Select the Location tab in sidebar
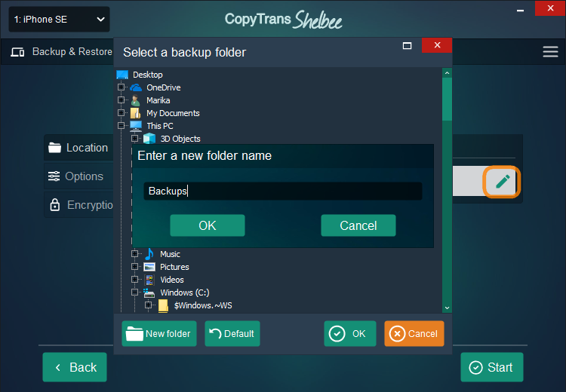 pos(78,148)
